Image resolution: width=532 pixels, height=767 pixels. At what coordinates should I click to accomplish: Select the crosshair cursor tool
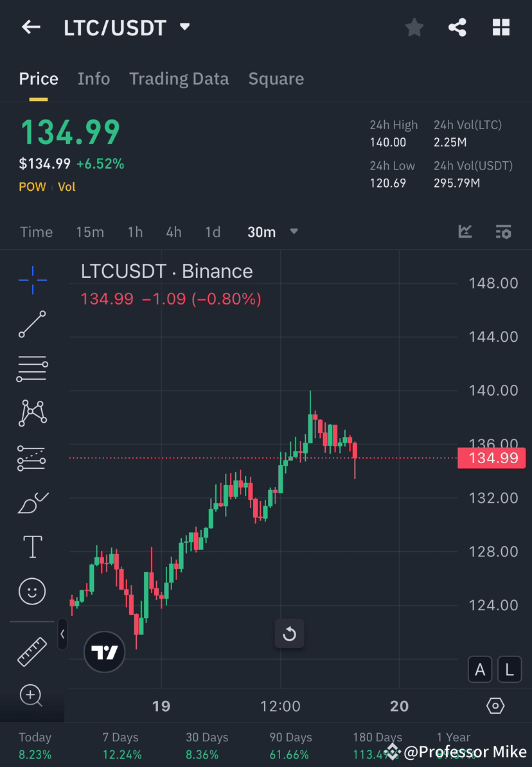coord(32,279)
